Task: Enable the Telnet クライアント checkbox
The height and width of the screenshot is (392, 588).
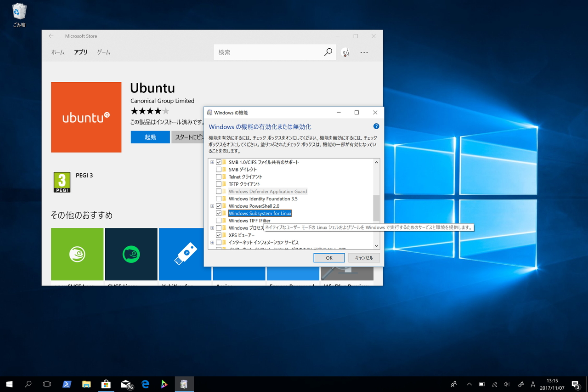Action: (x=219, y=176)
